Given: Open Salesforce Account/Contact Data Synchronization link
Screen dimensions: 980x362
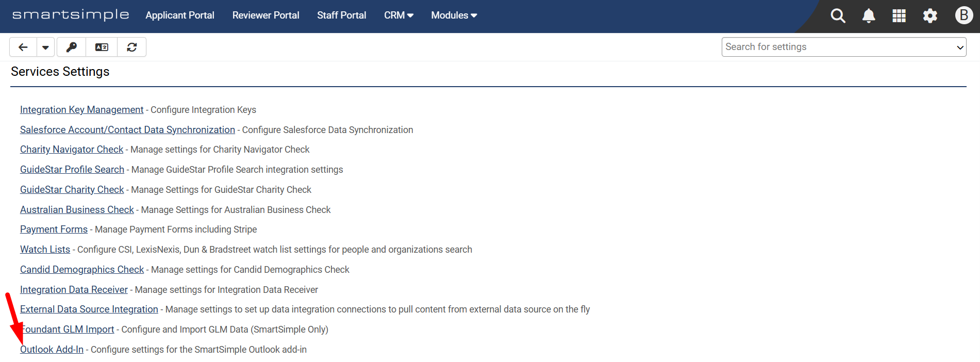Looking at the screenshot, I should (x=127, y=130).
